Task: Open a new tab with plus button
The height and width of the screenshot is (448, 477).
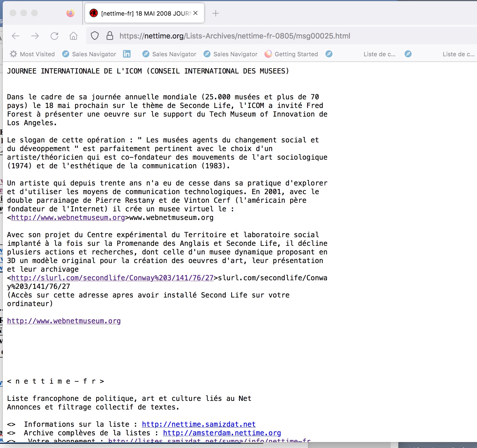Action: click(x=216, y=13)
